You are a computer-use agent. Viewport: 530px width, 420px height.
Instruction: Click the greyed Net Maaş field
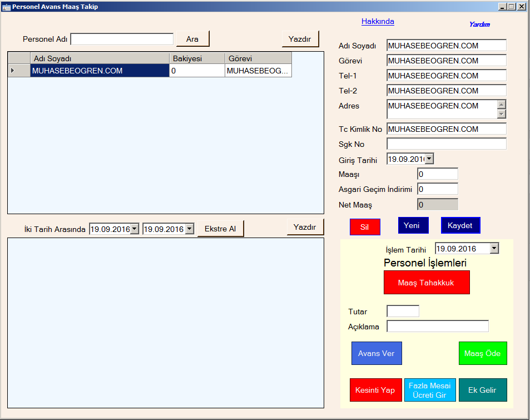[438, 204]
